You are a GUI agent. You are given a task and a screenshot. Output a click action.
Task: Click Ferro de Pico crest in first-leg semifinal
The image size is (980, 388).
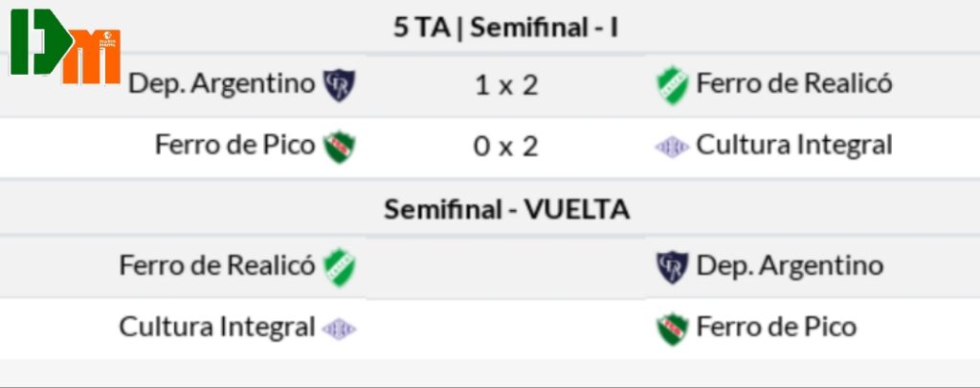coord(339,146)
